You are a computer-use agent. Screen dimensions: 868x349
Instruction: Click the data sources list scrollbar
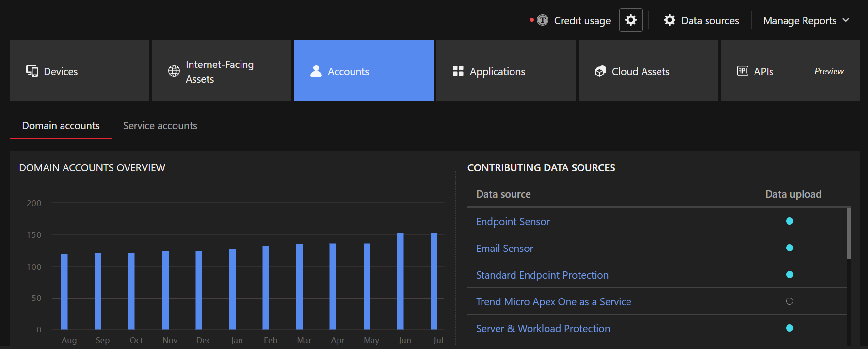point(849,233)
